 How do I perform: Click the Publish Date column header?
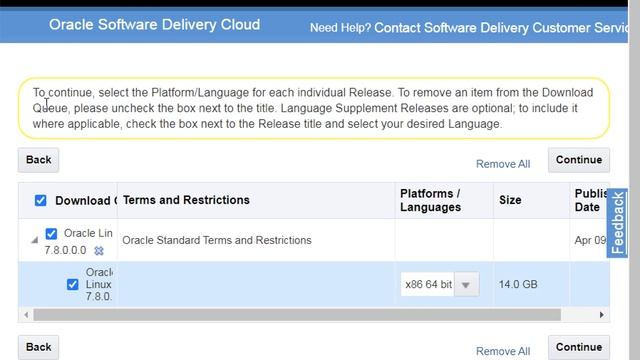coord(590,200)
